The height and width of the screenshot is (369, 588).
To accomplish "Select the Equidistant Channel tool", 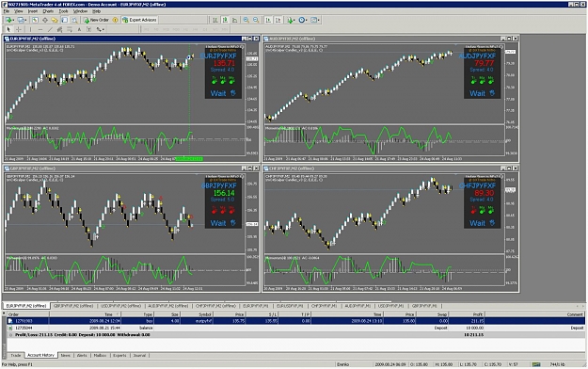I will (x=59, y=29).
